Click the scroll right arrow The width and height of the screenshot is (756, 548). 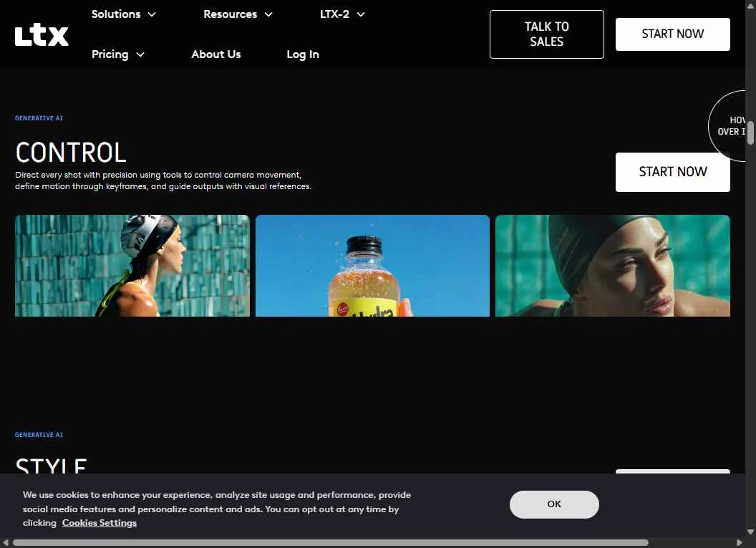739,543
